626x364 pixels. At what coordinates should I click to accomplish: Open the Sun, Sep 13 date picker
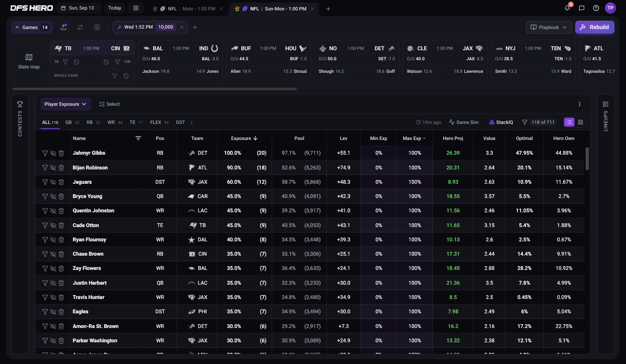(x=79, y=8)
